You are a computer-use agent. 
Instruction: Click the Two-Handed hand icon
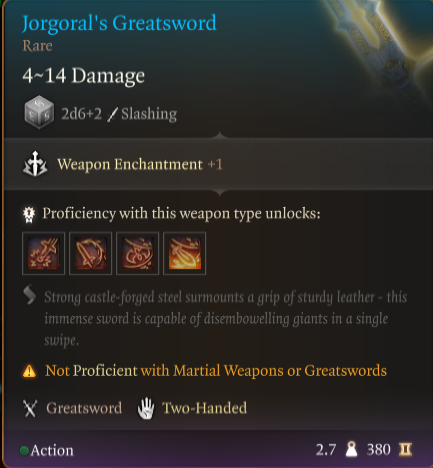[146, 408]
